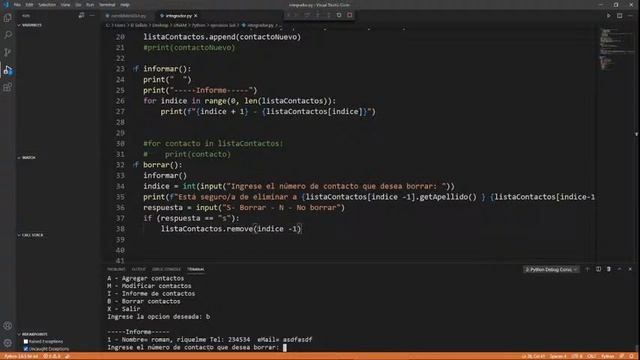Toggle the Raised Exceptions checkbox

click(26, 342)
